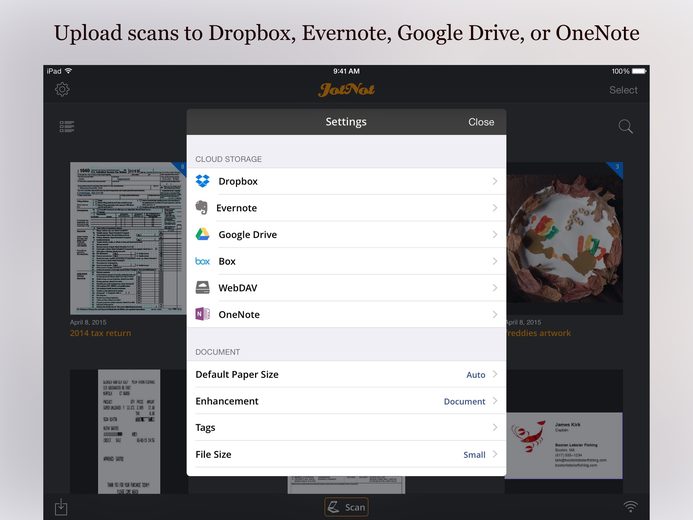Click the Google Drive triangle icon

tap(202, 234)
